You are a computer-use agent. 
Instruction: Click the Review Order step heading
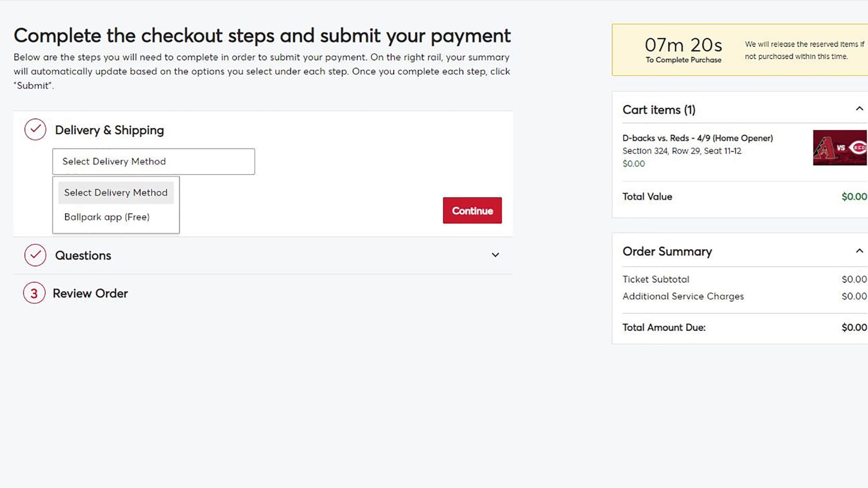point(90,294)
